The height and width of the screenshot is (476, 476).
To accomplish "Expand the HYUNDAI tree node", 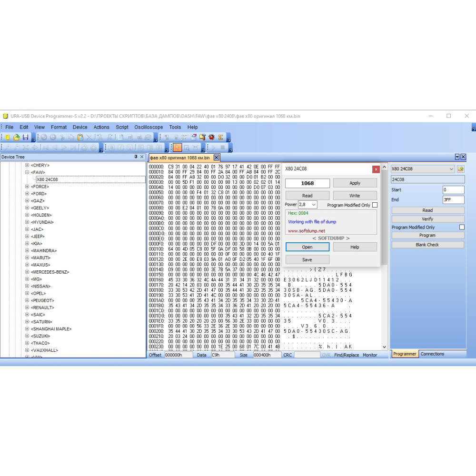I will (x=27, y=222).
